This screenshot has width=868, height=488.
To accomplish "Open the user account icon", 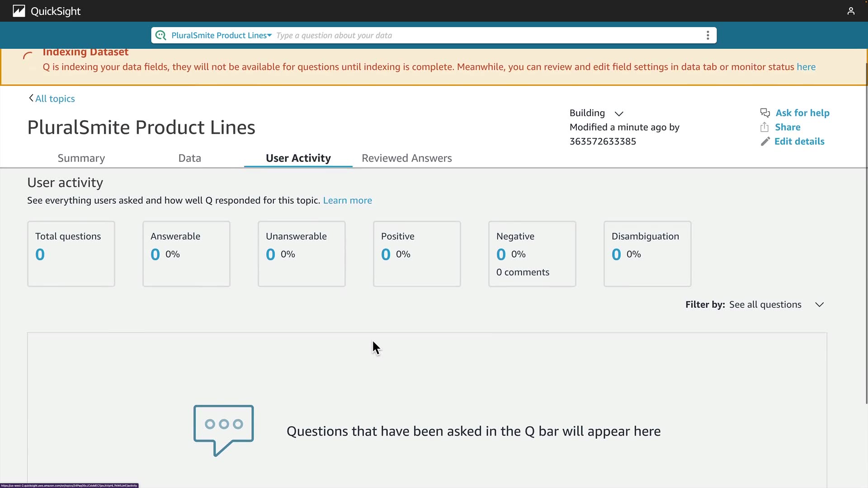I will [851, 11].
